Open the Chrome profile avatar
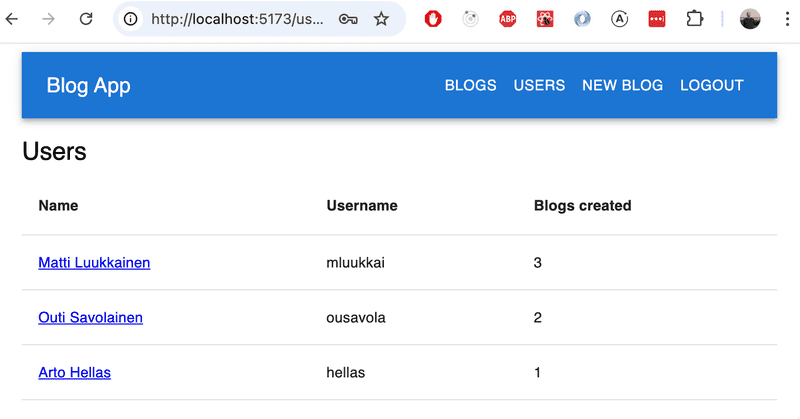This screenshot has height=419, width=800. pos(750,19)
